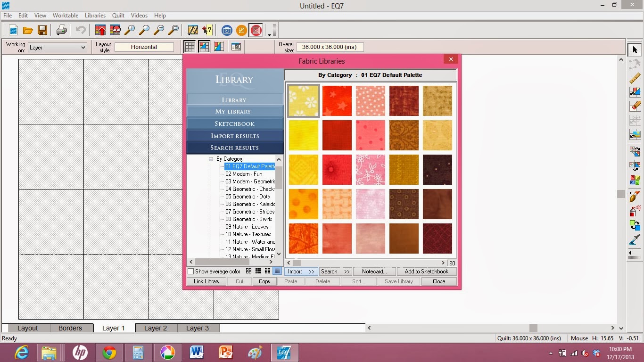Toggle the full-color quilt view button
The image size is (644, 362).
(x=219, y=47)
